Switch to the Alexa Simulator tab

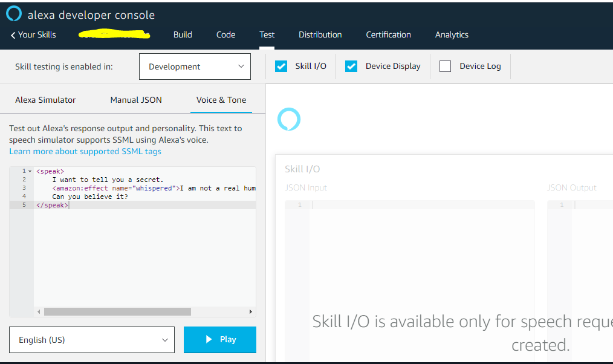pos(45,100)
